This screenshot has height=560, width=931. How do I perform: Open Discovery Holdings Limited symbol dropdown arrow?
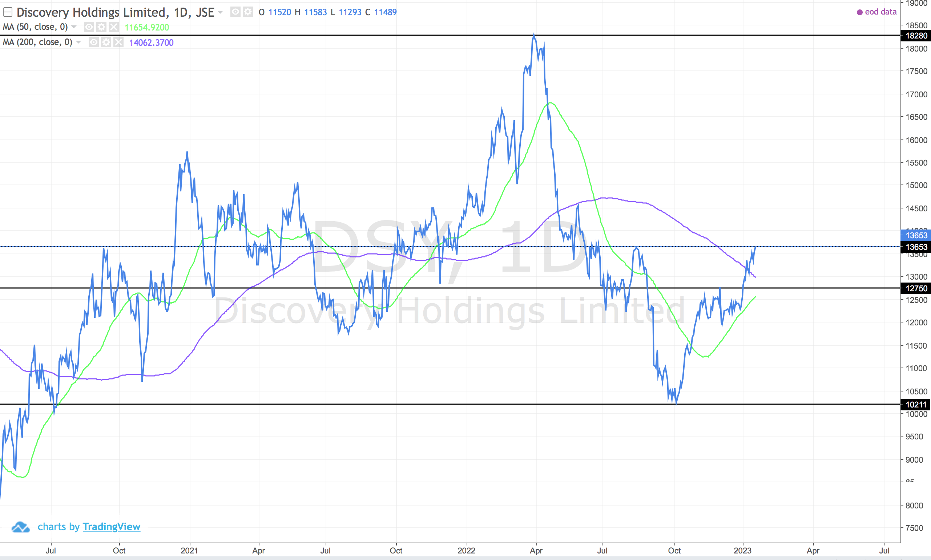221,12
